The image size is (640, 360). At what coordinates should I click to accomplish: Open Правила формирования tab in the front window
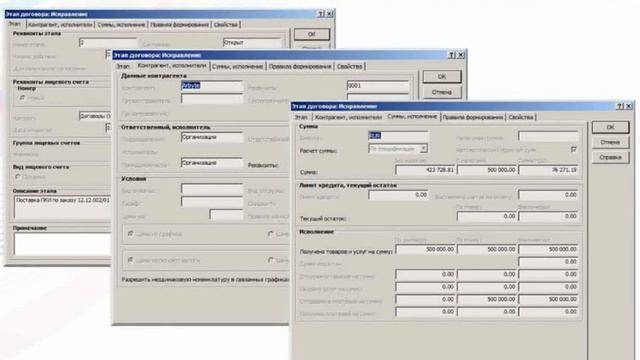pos(473,117)
